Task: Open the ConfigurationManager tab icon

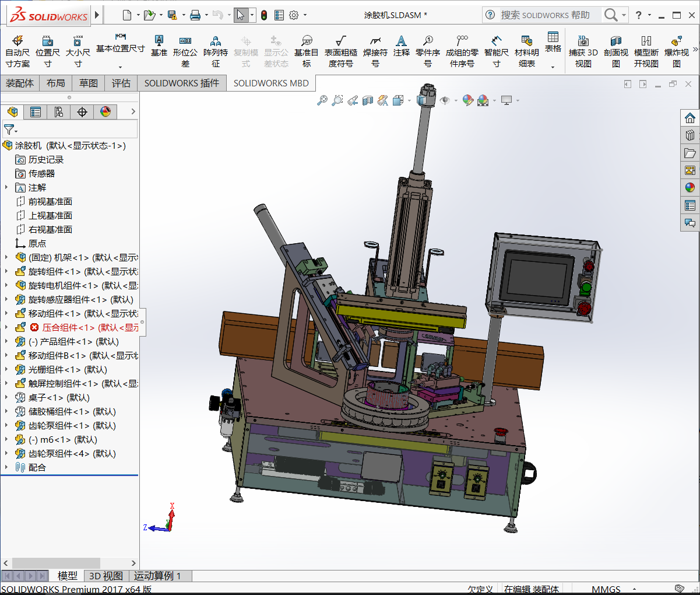Action: click(x=59, y=111)
